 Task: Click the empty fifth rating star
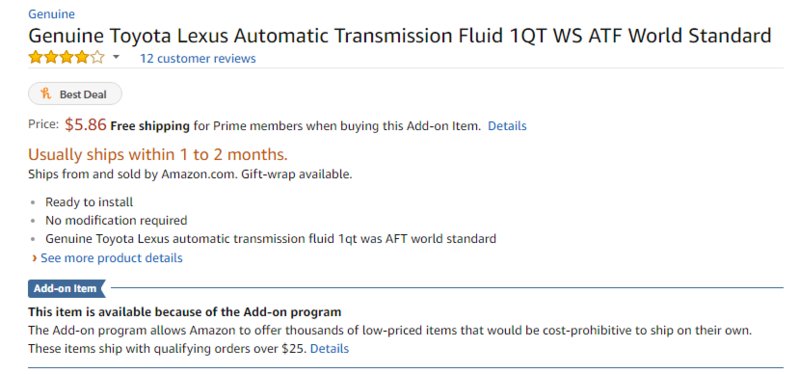point(97,58)
